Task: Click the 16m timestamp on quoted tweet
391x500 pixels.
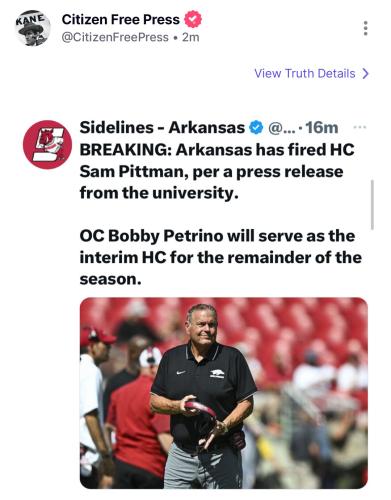Action: pyautogui.click(x=322, y=127)
